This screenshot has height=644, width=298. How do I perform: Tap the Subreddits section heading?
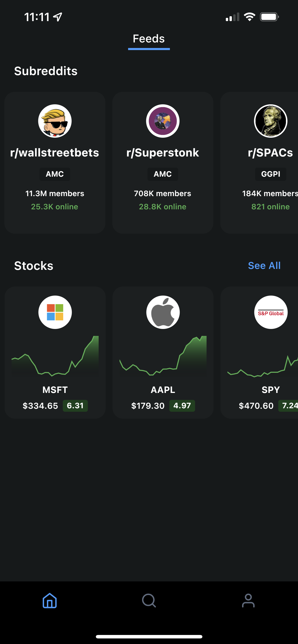click(x=46, y=71)
